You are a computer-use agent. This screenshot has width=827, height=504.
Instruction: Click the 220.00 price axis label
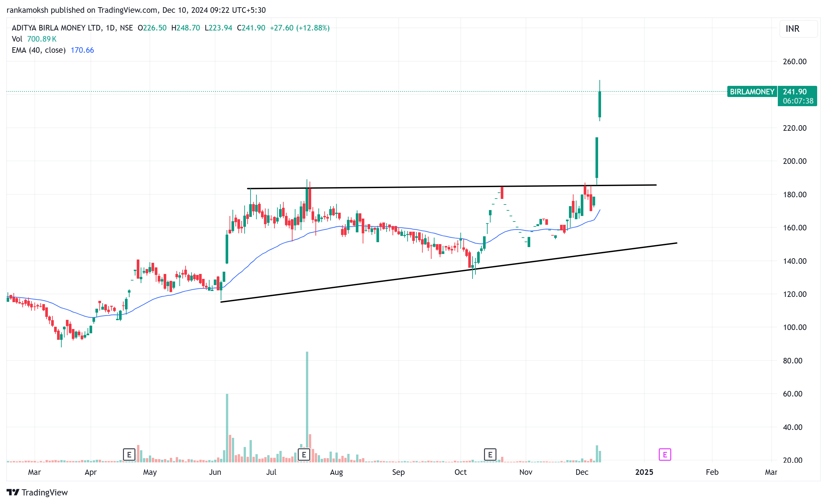(x=795, y=128)
